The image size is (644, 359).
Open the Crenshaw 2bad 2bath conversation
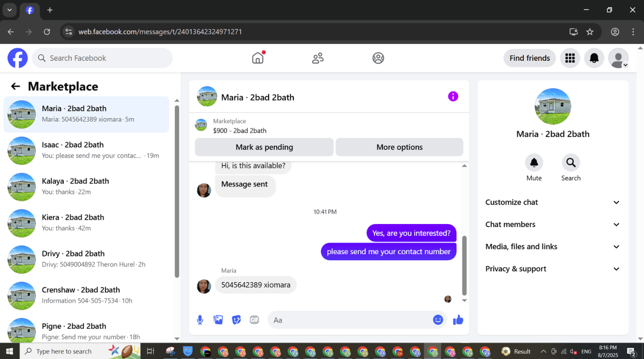pos(86,296)
